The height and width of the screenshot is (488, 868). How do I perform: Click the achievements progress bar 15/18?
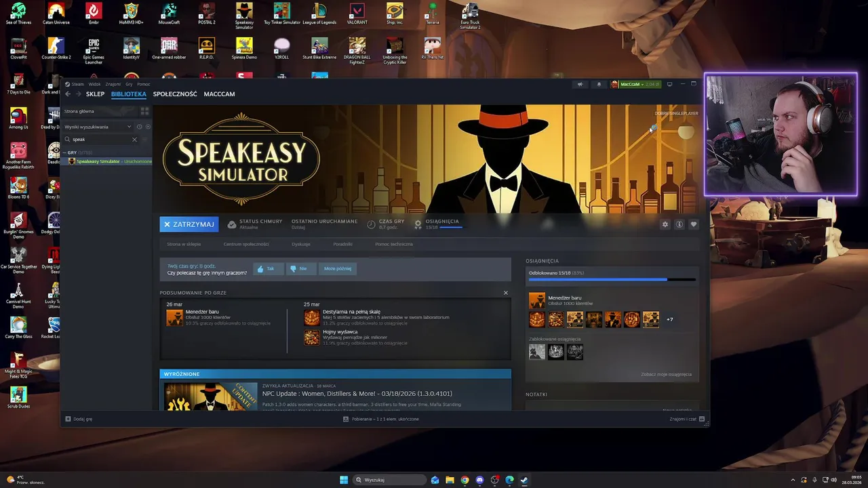point(612,279)
